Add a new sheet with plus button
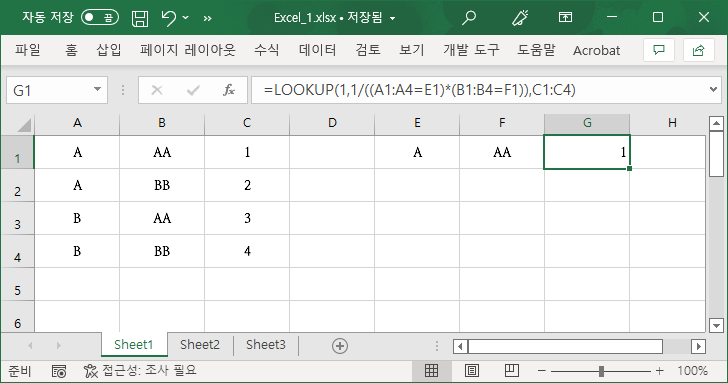The height and width of the screenshot is (383, 728). 340,346
